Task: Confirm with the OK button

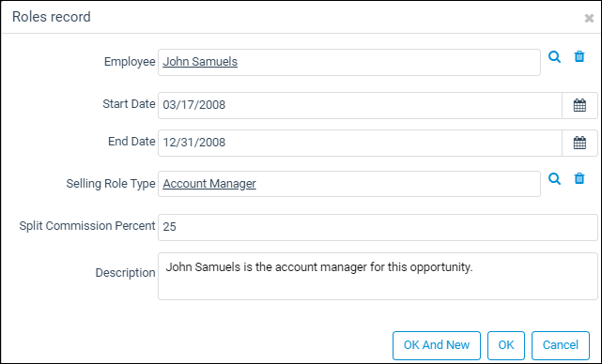Action: coord(506,345)
